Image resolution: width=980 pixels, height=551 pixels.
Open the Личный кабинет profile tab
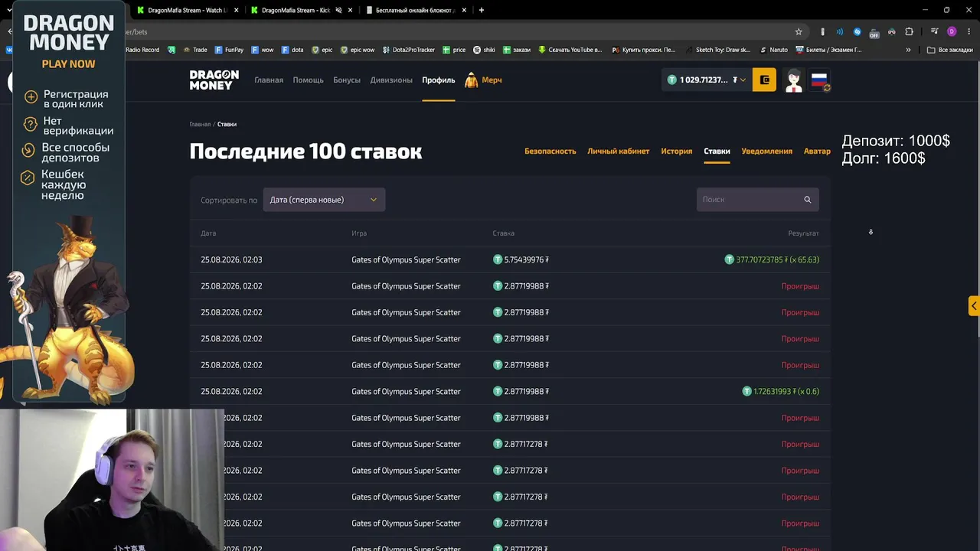pos(618,152)
